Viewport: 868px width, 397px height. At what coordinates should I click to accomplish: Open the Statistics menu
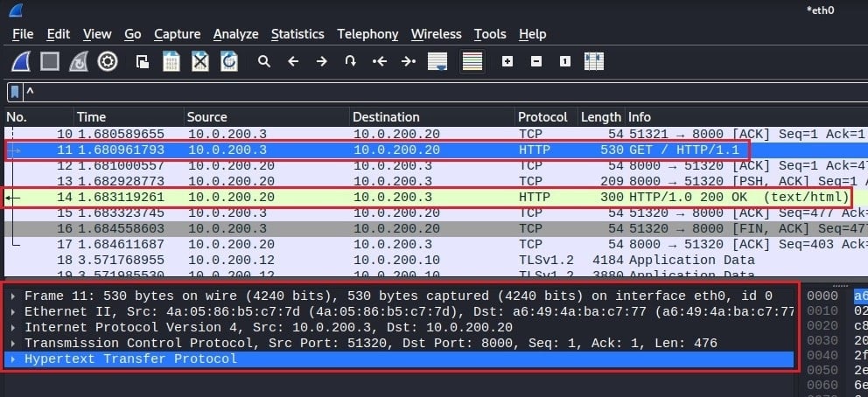297,34
